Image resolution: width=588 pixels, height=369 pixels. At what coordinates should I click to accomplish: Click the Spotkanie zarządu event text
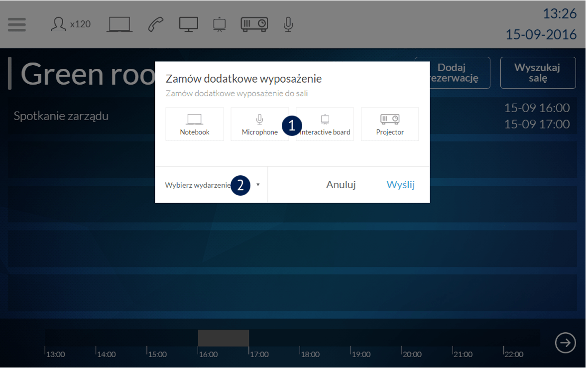[x=61, y=116]
